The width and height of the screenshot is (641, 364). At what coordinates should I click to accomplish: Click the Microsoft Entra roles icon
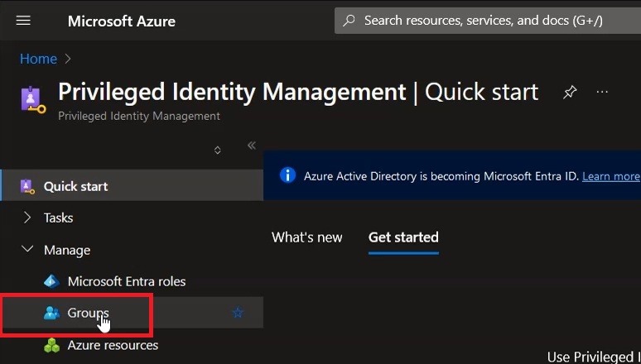pos(51,281)
